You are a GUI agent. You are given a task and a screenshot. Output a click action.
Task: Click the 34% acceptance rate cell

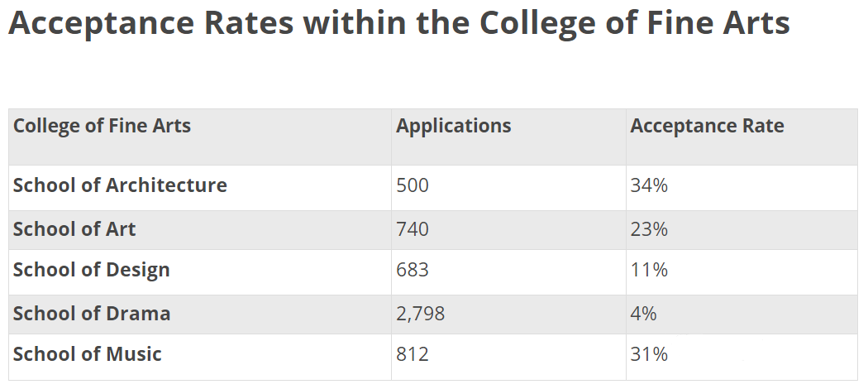tap(649, 185)
